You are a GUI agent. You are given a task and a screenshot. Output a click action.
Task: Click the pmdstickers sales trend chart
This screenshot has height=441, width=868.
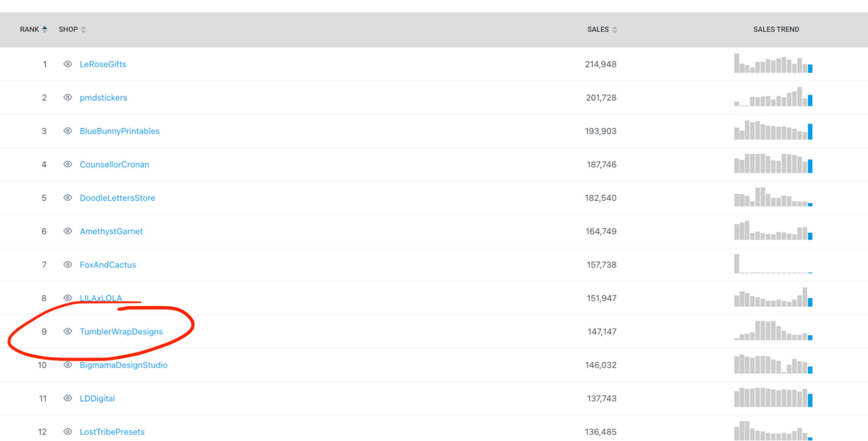[773, 97]
